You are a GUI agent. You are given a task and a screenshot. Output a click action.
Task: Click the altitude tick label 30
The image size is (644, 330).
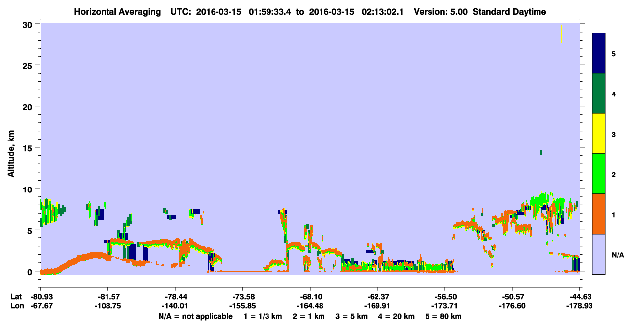tap(29, 24)
